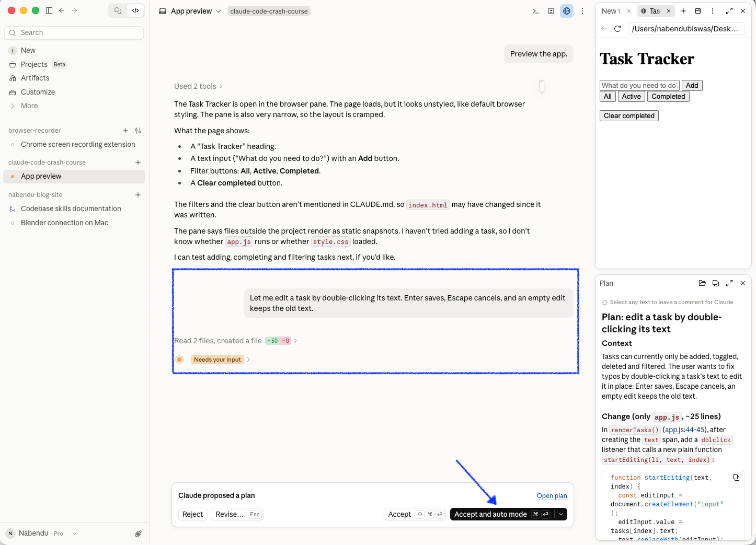Switch to the code mode toggle
Screen dimensions: 756x545
pyautogui.click(x=135, y=10)
